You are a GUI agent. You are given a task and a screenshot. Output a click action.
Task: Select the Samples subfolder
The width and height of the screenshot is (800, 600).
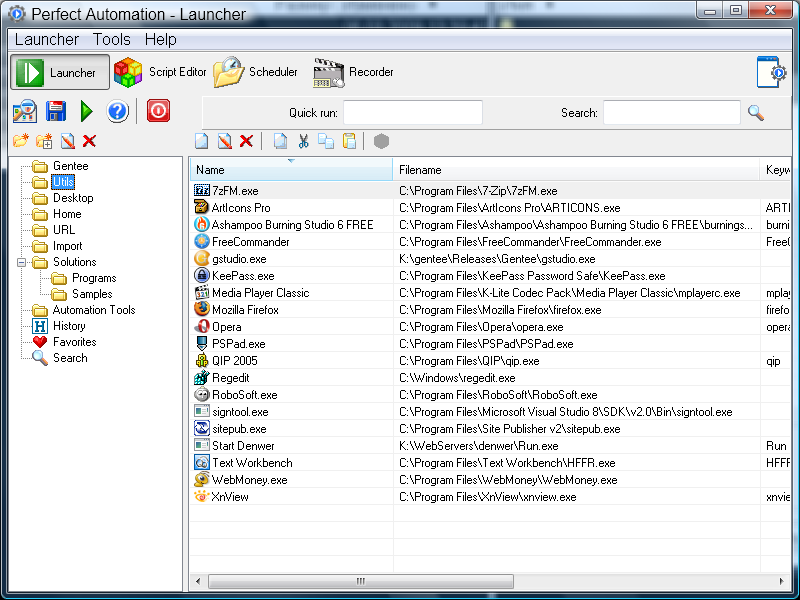pos(92,294)
